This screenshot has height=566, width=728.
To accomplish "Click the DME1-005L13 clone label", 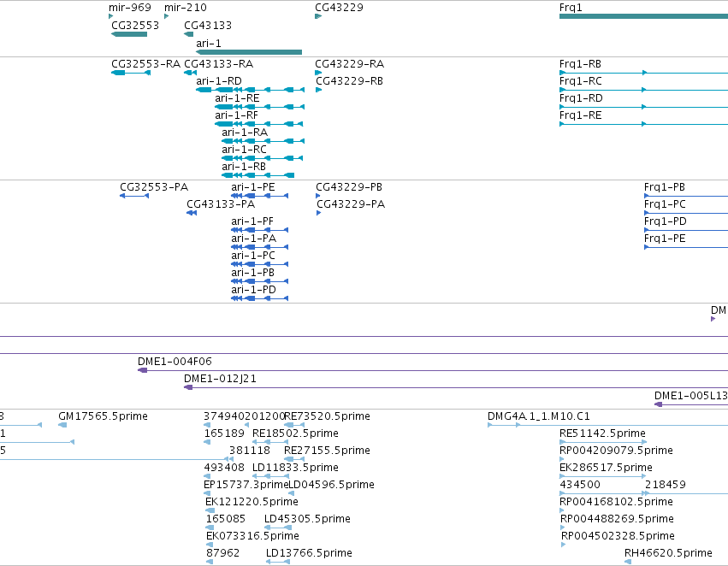I will [x=691, y=396].
